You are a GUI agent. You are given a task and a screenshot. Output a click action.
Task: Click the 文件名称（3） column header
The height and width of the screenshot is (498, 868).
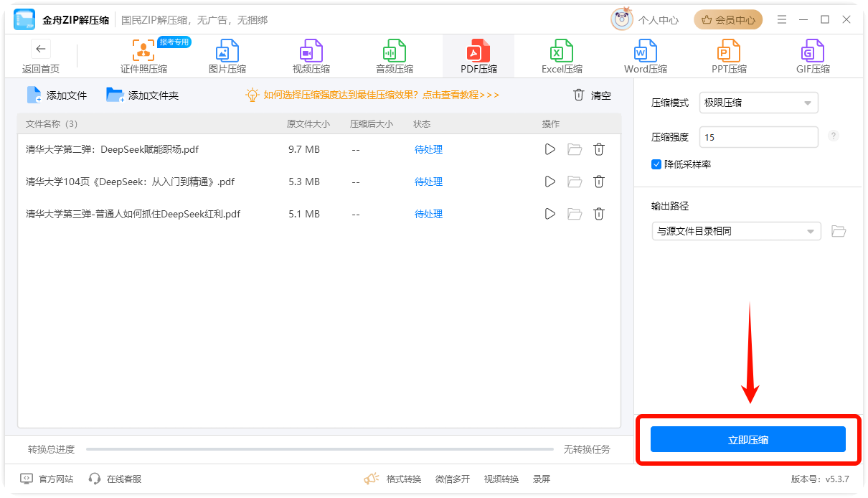(52, 123)
